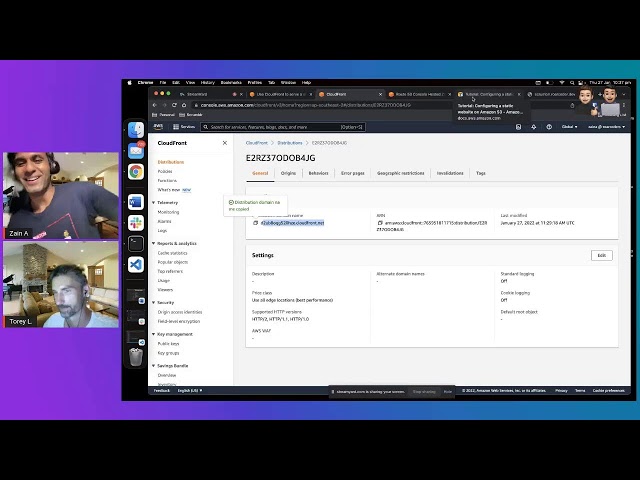Image resolution: width=640 pixels, height=480 pixels.
Task: Click the Distributions breadcrumb link
Action: pyautogui.click(x=290, y=143)
